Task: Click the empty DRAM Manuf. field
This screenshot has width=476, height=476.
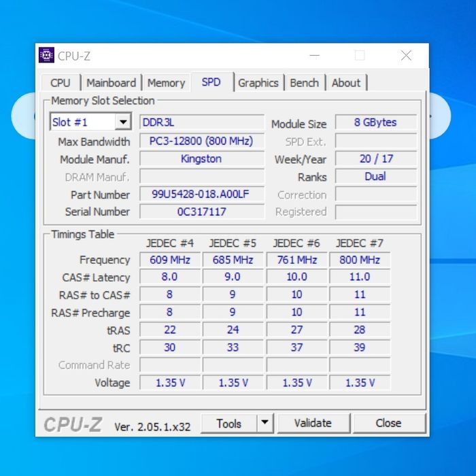Action: coord(202,176)
